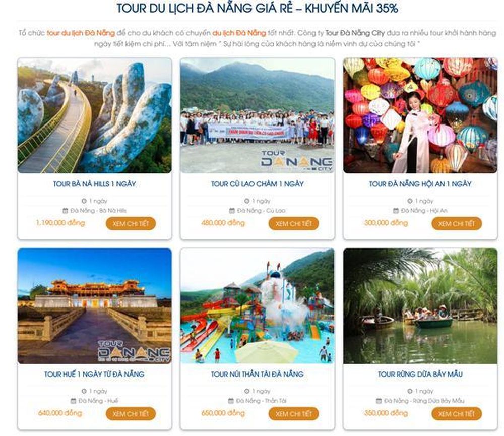Click calendar icon beside Đà Nẵng - Thần Tài
The image size is (504, 436).
click(231, 401)
